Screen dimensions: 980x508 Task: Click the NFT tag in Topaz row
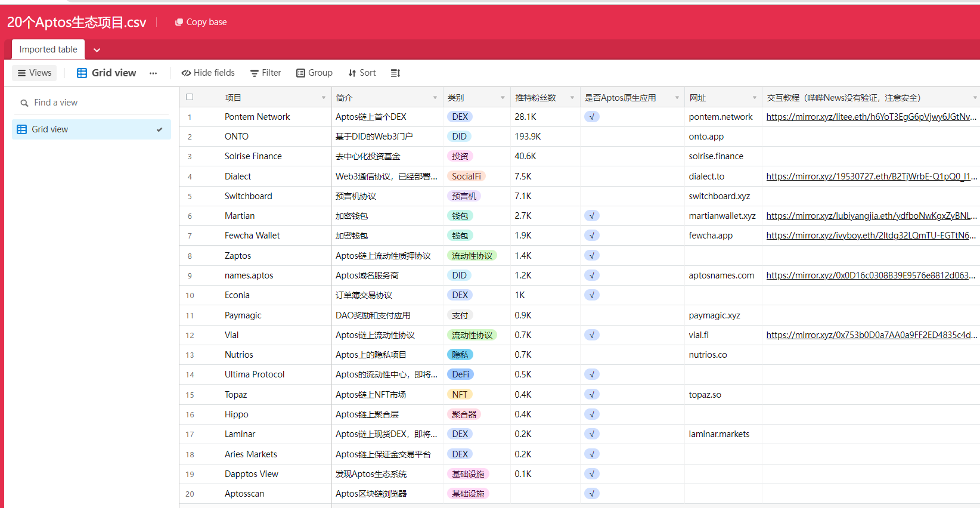tap(460, 395)
